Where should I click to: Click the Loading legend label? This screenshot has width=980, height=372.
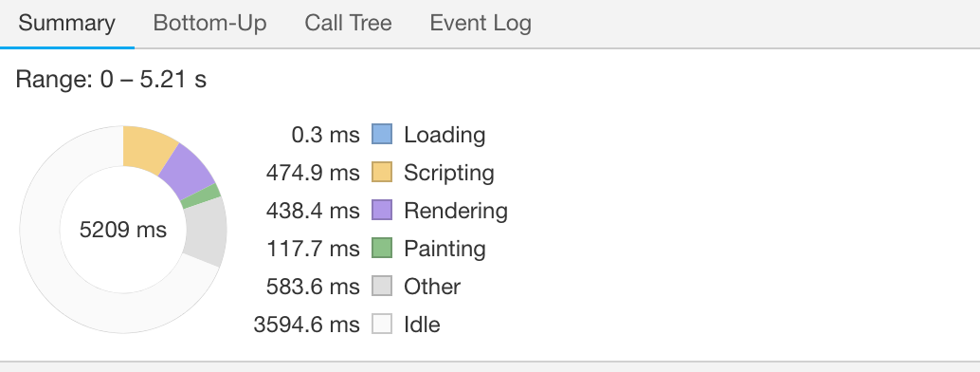[445, 136]
